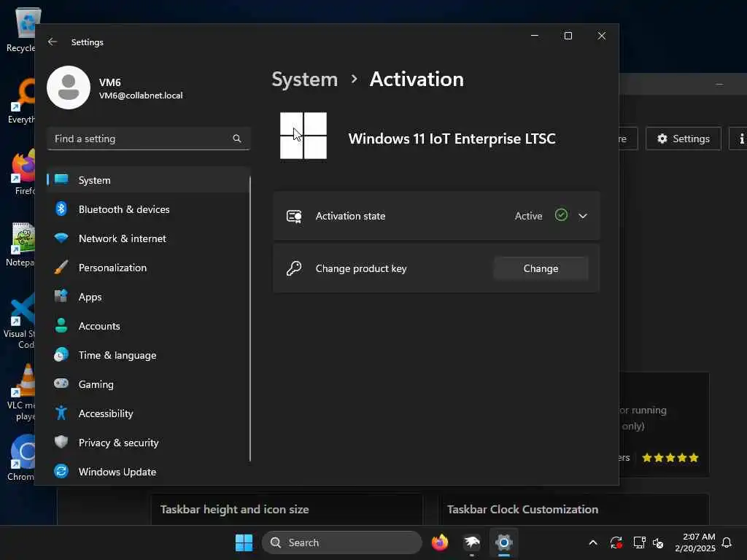Open Bluetooth & devices settings
Screen dimensions: 747x560
pos(149,209)
